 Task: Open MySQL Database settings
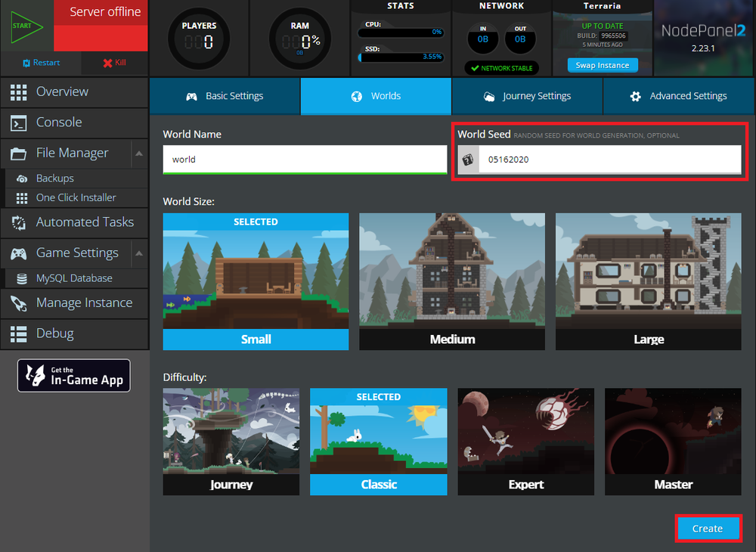point(74,278)
